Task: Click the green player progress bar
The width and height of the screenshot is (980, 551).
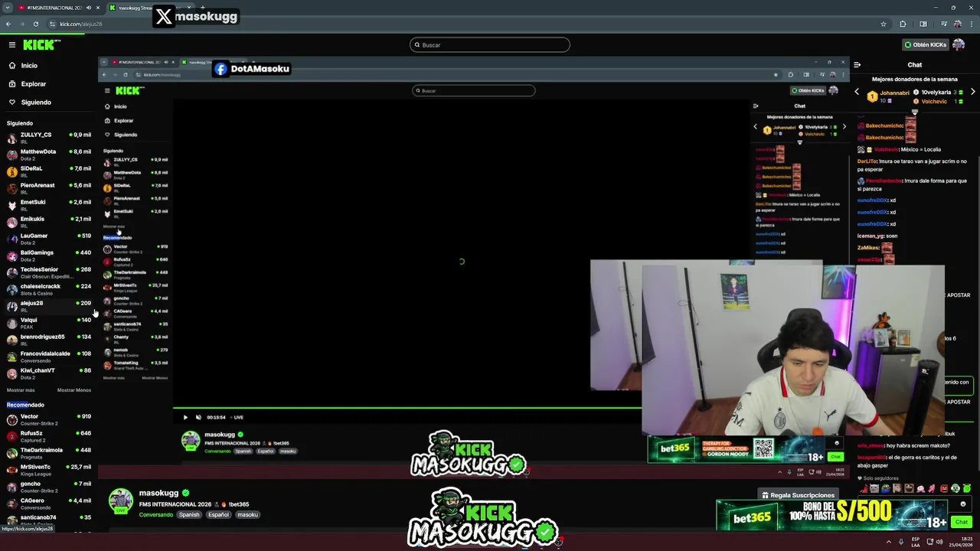Action: (407, 408)
